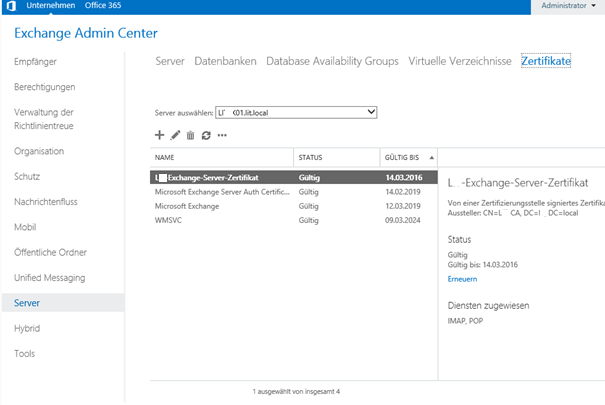Refresh the certificate list
605x405 pixels.
[x=206, y=135]
